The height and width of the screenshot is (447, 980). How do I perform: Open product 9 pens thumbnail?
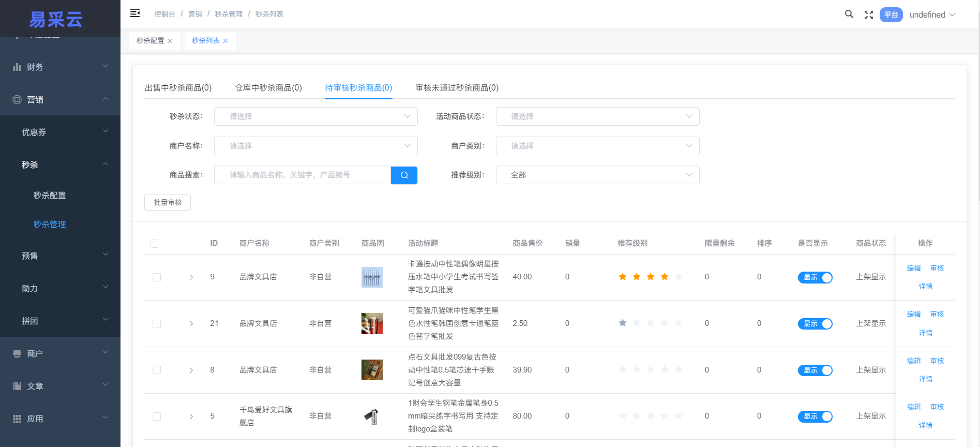tap(372, 277)
